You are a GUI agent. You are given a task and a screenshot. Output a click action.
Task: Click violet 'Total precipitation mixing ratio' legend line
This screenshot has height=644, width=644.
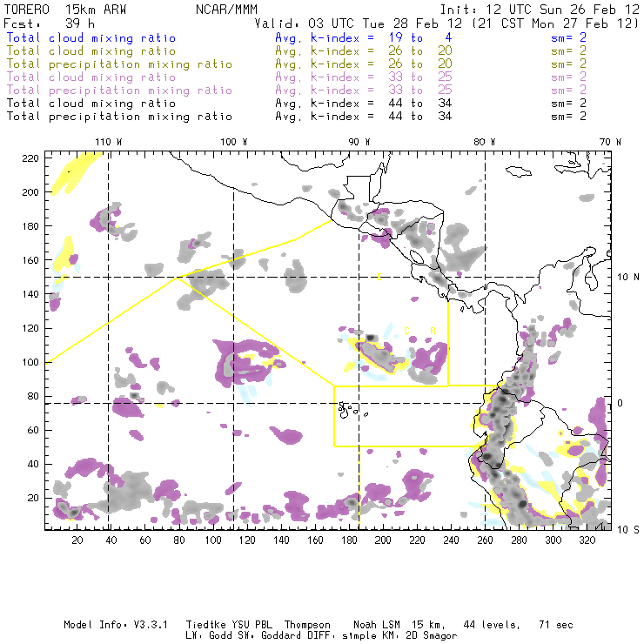[119, 91]
